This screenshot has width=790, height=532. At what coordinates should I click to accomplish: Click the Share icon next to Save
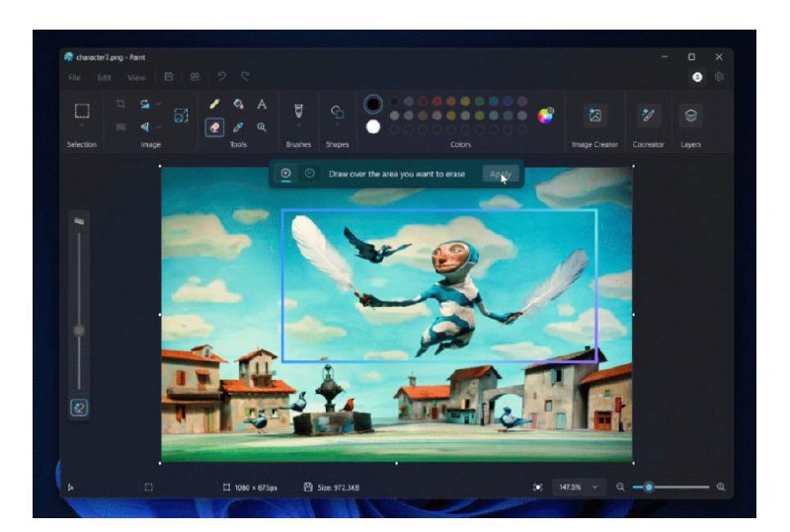(x=195, y=77)
